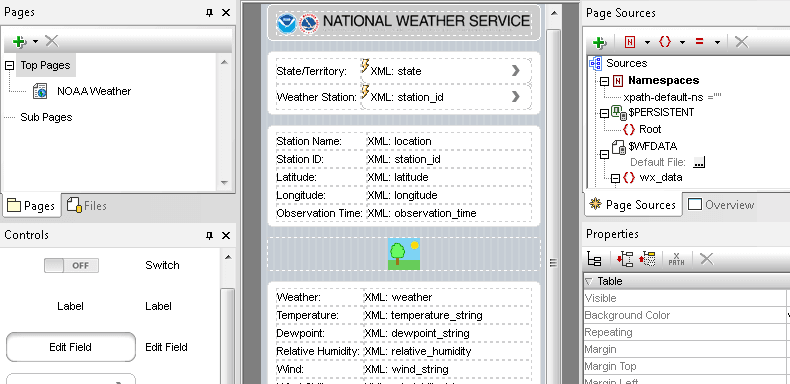
Task: Collapse the wx_data element node
Action: coord(615,178)
